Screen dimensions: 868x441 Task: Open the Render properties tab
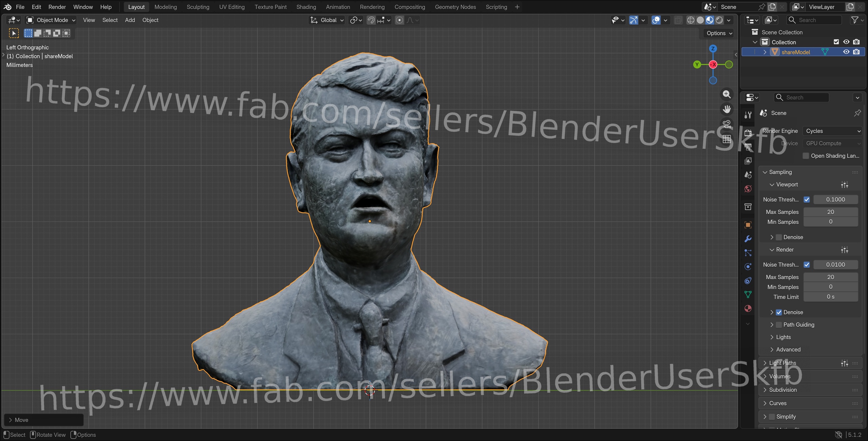748,133
